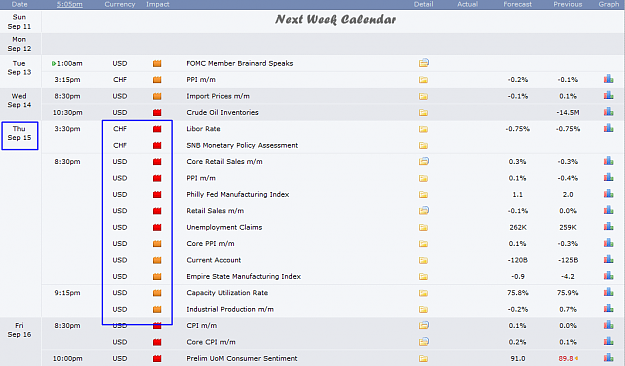Click event name Empire State Manufacturing Index
Viewport: 625px width, 366px height.
click(x=244, y=276)
